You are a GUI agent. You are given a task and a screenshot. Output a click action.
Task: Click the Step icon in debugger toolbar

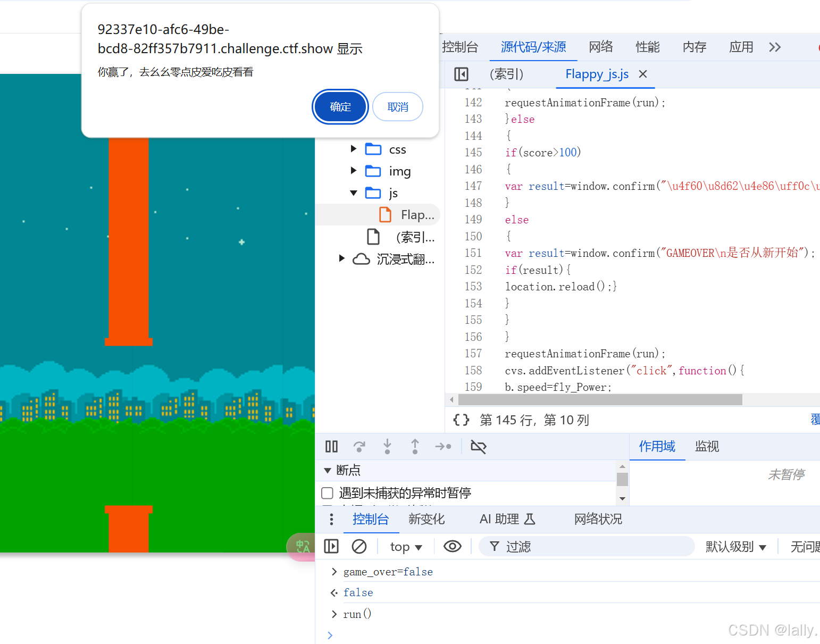point(443,447)
